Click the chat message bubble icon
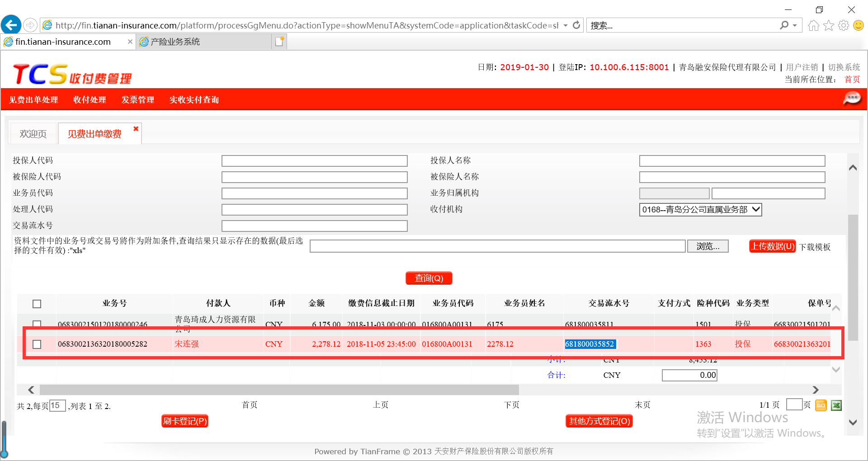868x461 pixels. coord(852,98)
